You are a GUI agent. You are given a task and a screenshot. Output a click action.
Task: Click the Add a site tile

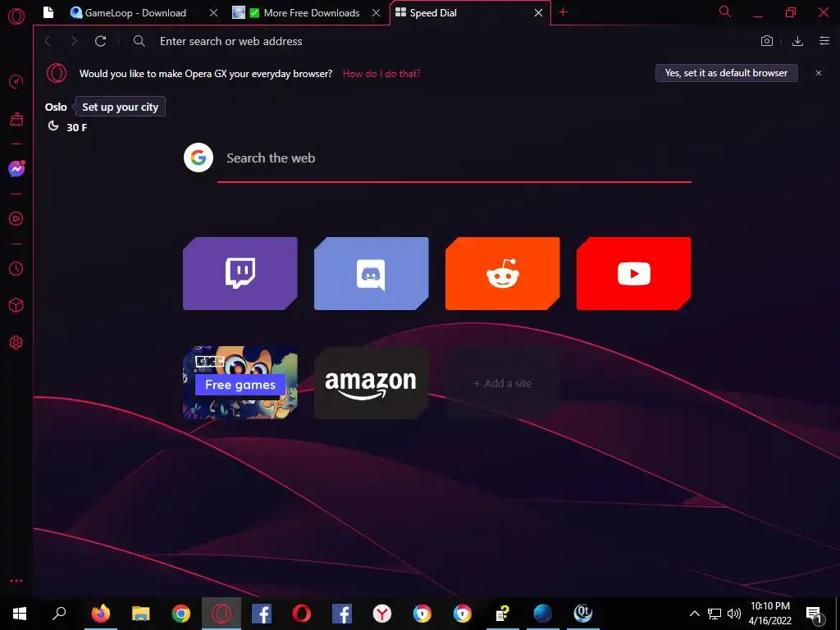click(x=503, y=382)
